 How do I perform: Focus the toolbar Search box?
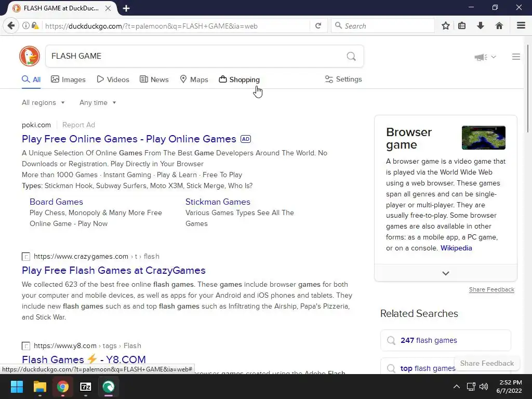(383, 26)
